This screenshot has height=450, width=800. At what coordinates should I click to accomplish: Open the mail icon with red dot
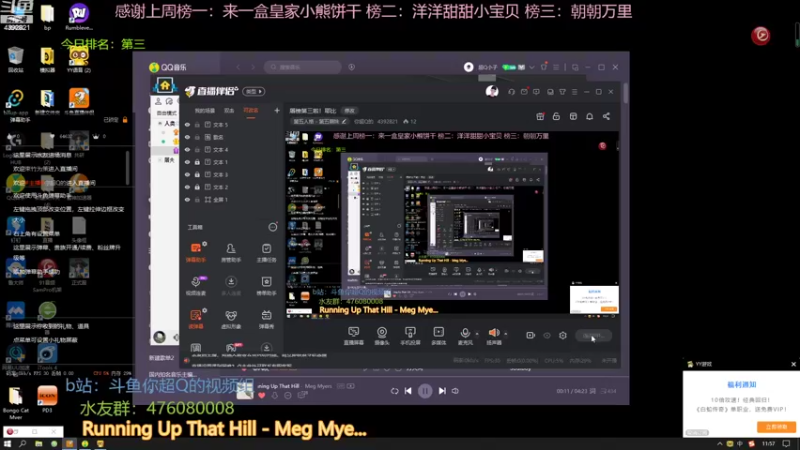524,92
